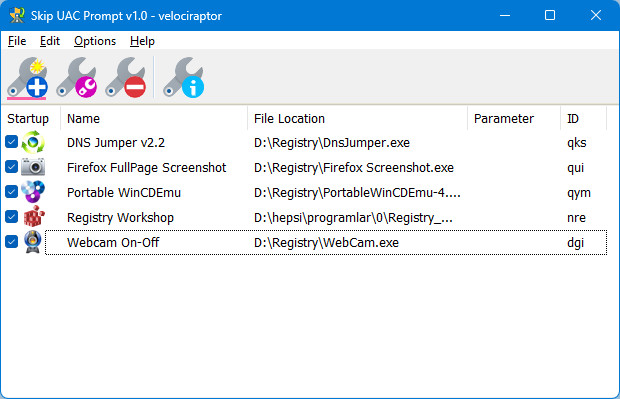This screenshot has height=399, width=620.
Task: Uncheck the Webcam On-Off startup checkbox
Action: click(x=11, y=242)
